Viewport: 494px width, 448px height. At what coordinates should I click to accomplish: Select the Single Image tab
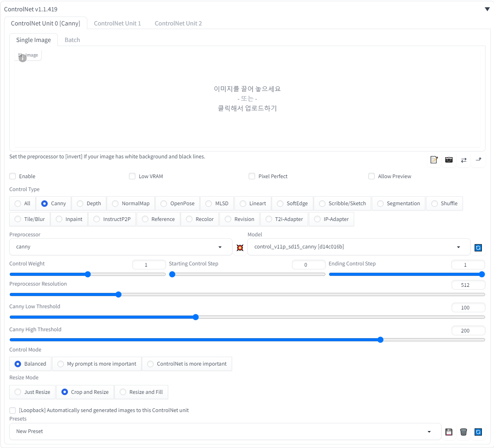click(34, 40)
